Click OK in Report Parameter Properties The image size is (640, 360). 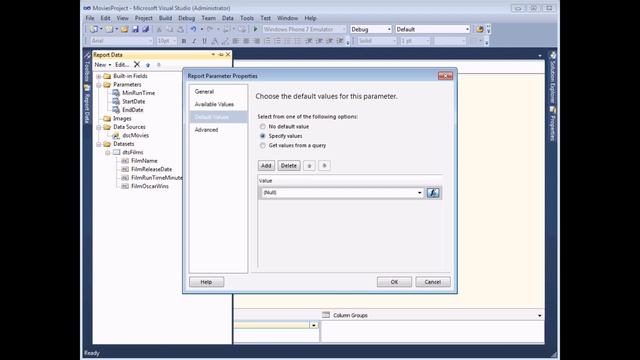tap(394, 282)
